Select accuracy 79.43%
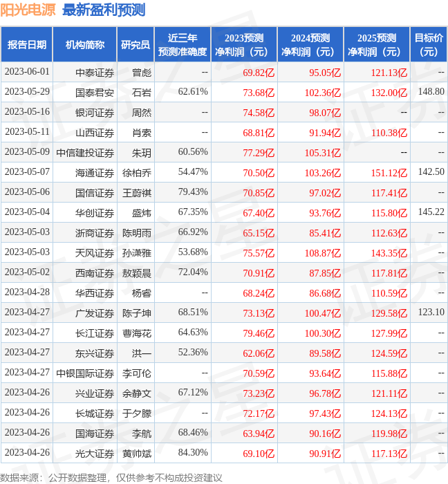448x484 pixels. pyautogui.click(x=193, y=192)
